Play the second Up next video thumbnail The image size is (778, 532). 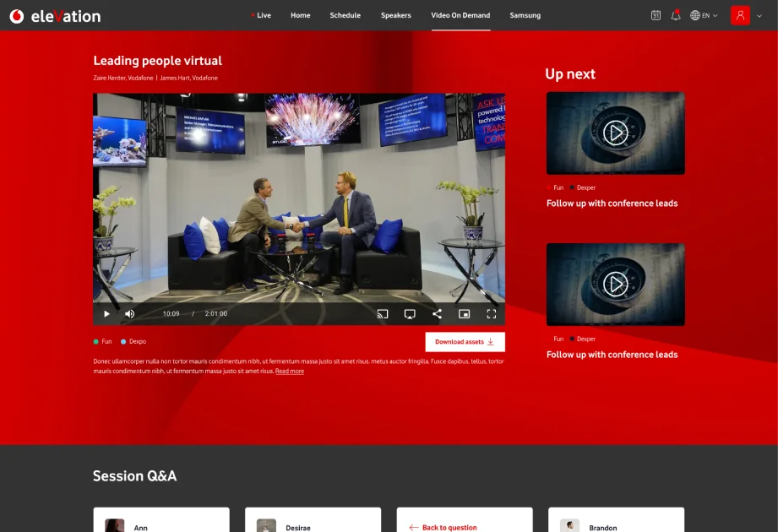point(615,284)
